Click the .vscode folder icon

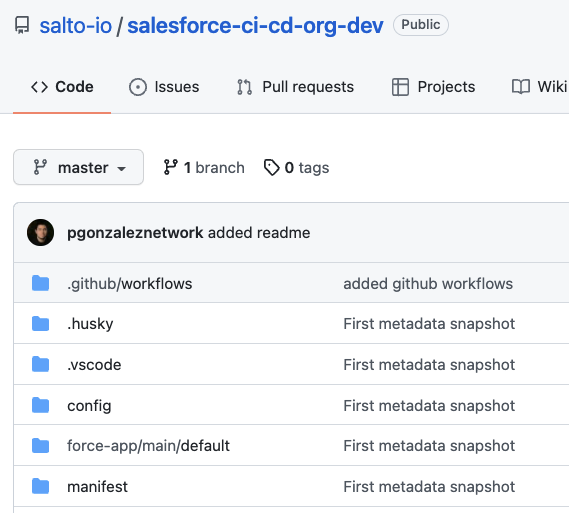[40, 365]
